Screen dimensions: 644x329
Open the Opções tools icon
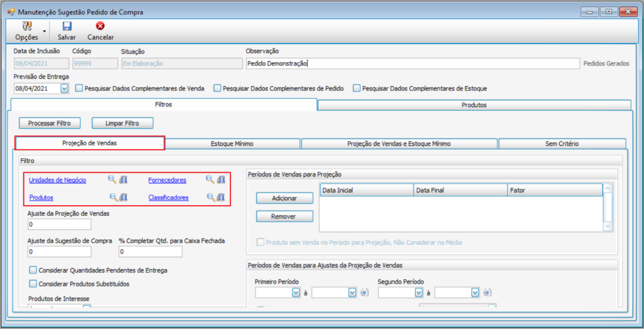(x=27, y=26)
